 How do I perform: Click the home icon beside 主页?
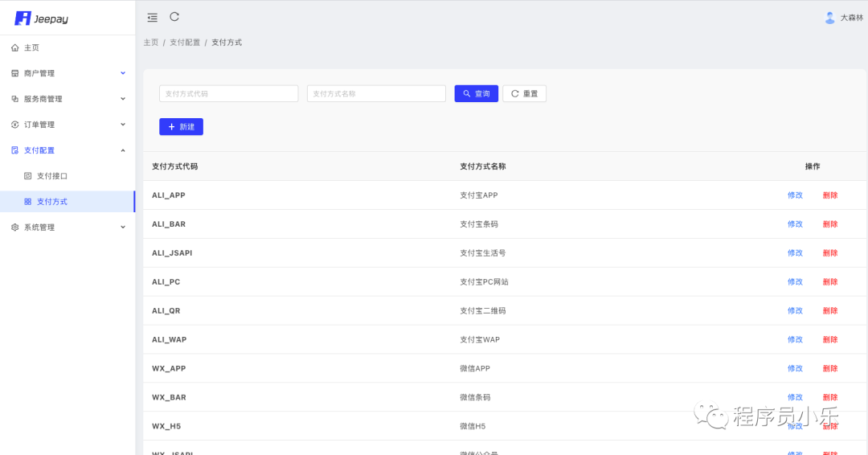click(x=15, y=47)
